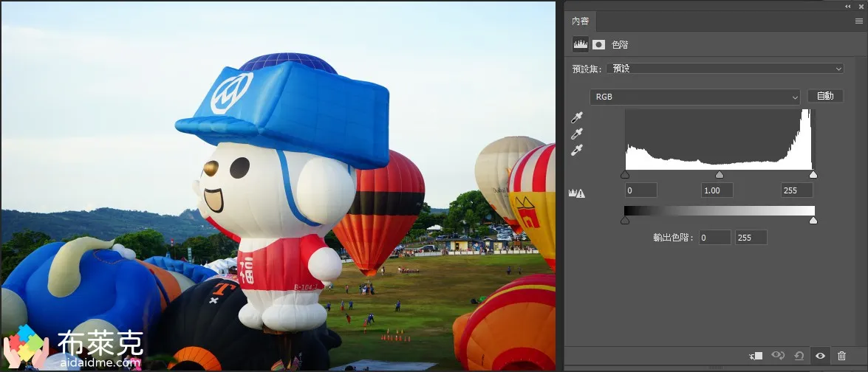Toggle adjustment layer visibility eye icon
This screenshot has height=372, width=868.
point(820,356)
